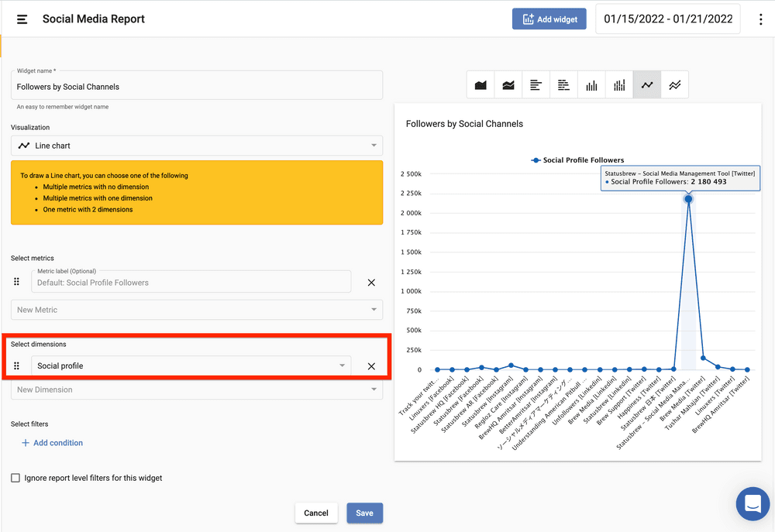Select the stacked area chart icon
This screenshot has height=532, width=775.
pyautogui.click(x=508, y=85)
